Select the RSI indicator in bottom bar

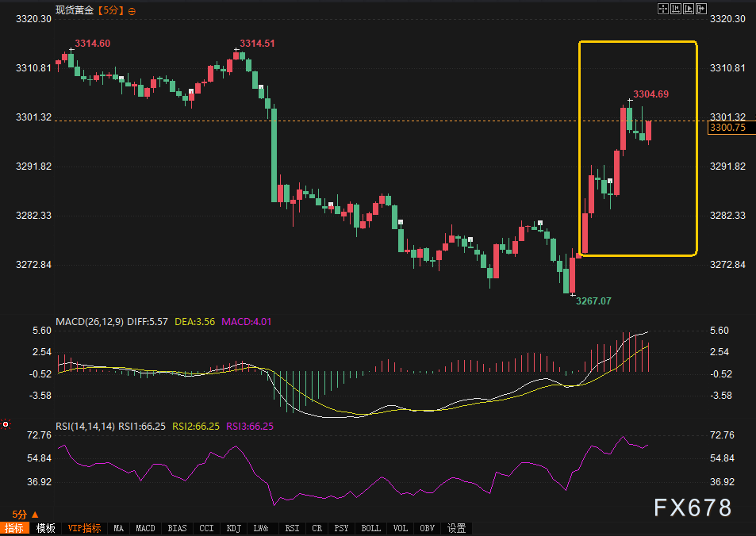(x=292, y=528)
